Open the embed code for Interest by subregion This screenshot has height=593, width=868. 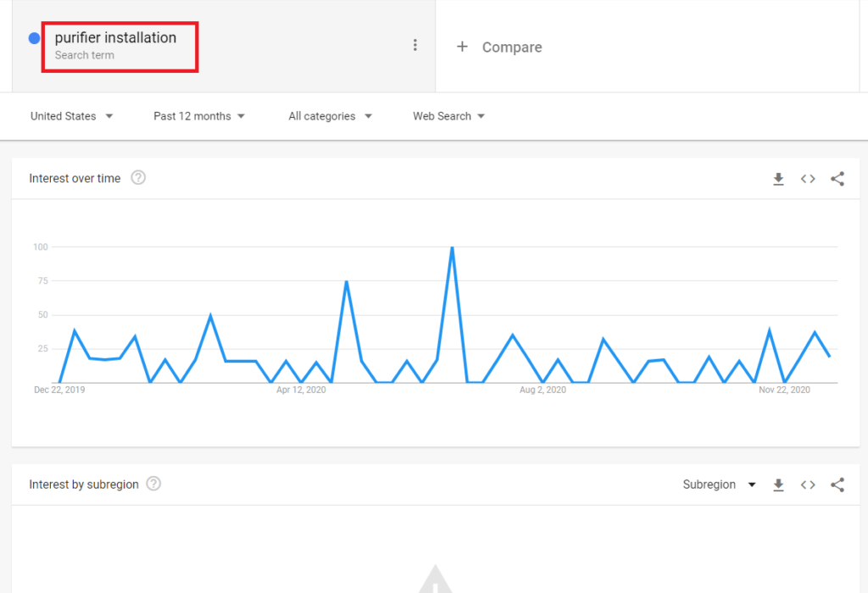click(x=808, y=485)
